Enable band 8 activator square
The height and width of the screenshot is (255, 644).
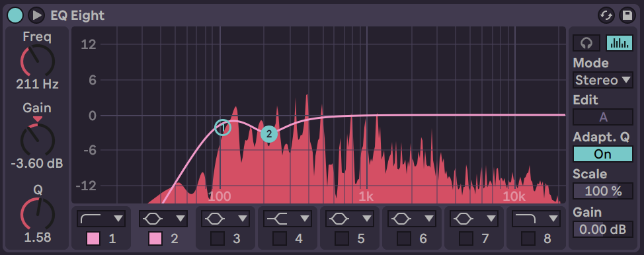coord(528,238)
